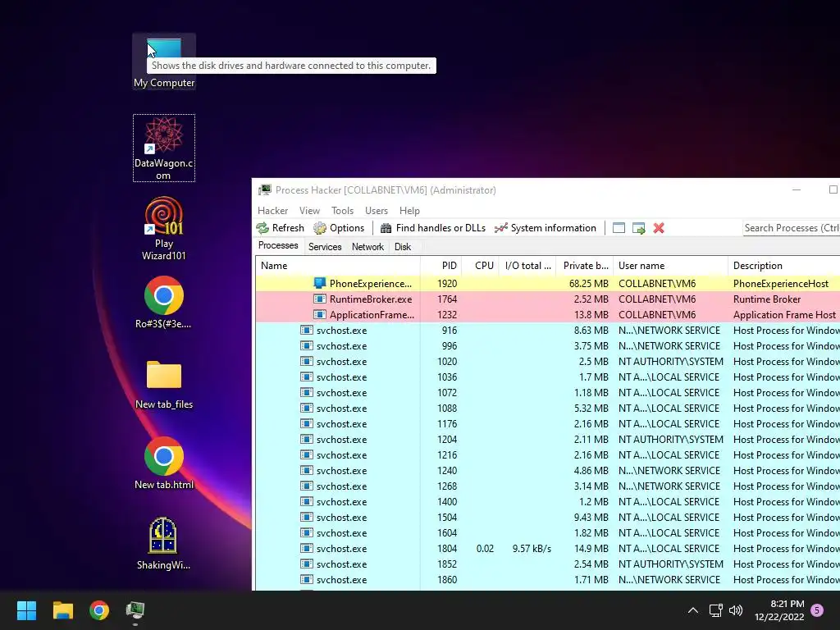Screen dimensions: 840x630
Task: Select svchost.exe with PID 1268
Action: click(x=547, y=486)
